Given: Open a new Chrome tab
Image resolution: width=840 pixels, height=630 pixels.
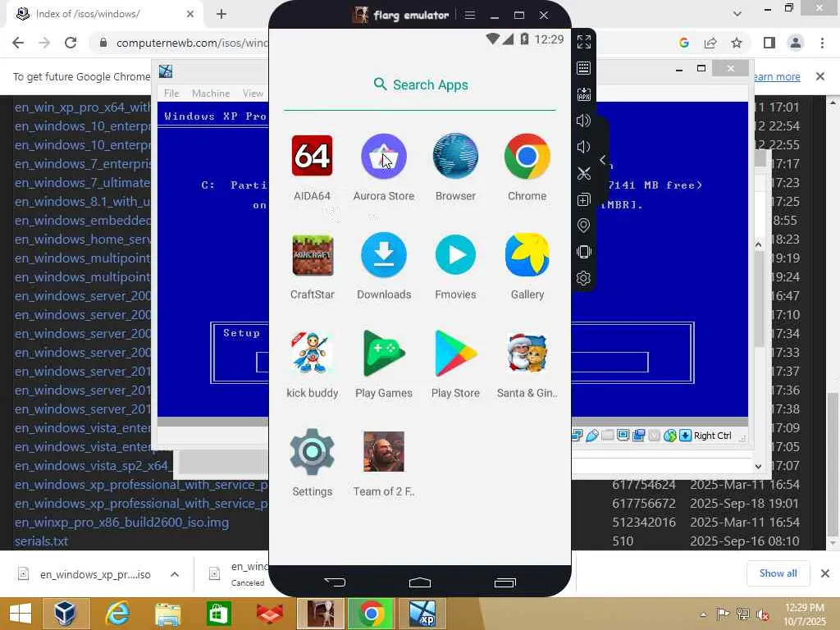Looking at the screenshot, I should click(221, 14).
